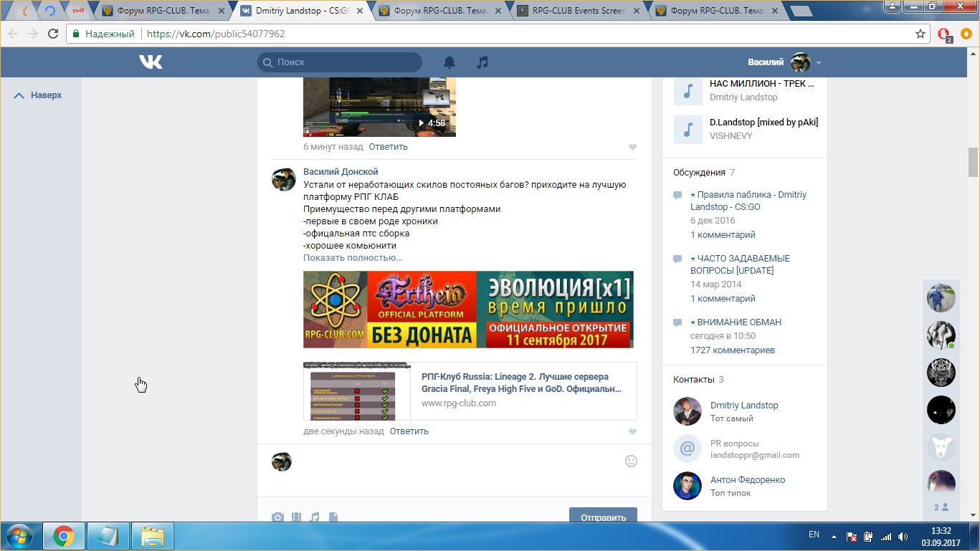Click 'Ответить' under Василий Донской's comment
Image resolution: width=980 pixels, height=551 pixels.
click(x=409, y=431)
